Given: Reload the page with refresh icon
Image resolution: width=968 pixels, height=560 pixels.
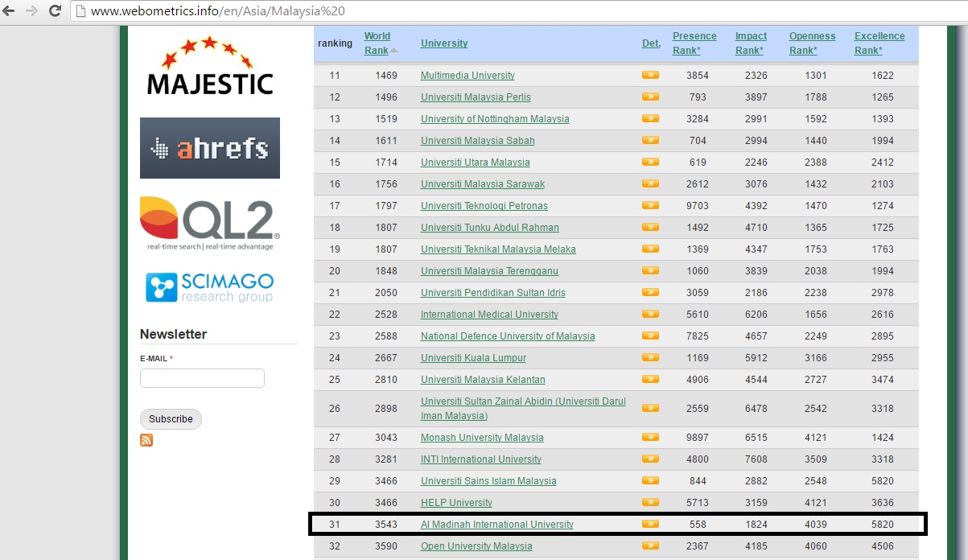Looking at the screenshot, I should click(56, 11).
